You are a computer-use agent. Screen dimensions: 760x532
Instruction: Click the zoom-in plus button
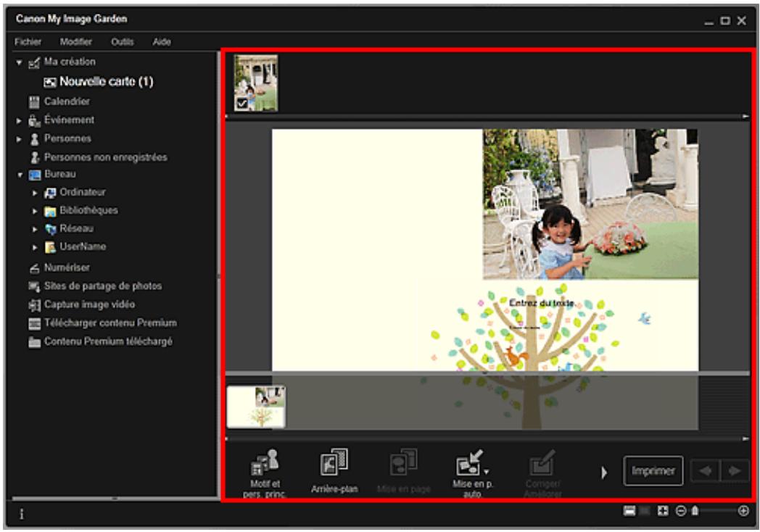click(x=743, y=511)
